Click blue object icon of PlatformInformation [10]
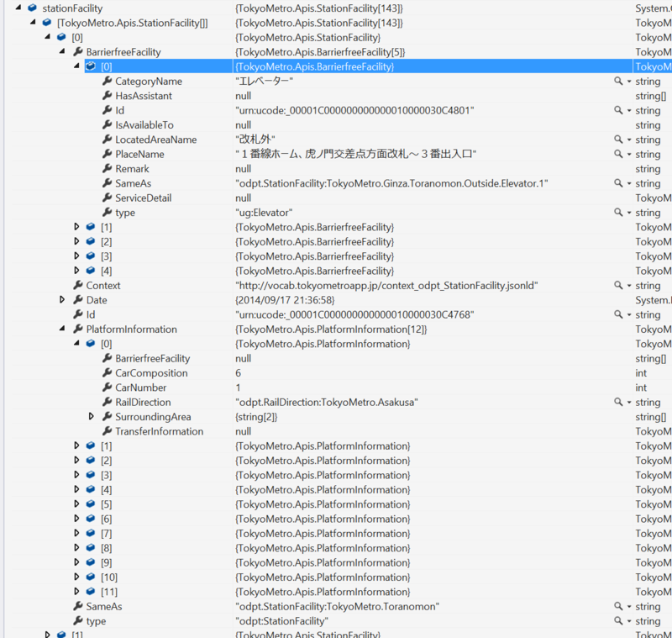Image resolution: width=672 pixels, height=638 pixels. 91,577
